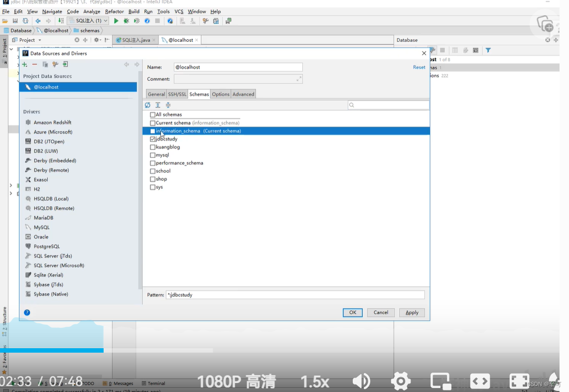This screenshot has width=569, height=392.
Task: Switch to the Options tab
Action: [221, 94]
